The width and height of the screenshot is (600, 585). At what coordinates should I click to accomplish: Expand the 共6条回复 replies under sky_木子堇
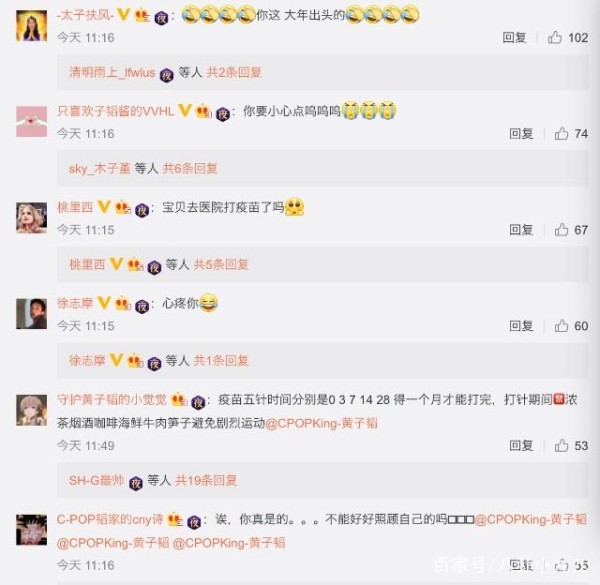click(190, 168)
